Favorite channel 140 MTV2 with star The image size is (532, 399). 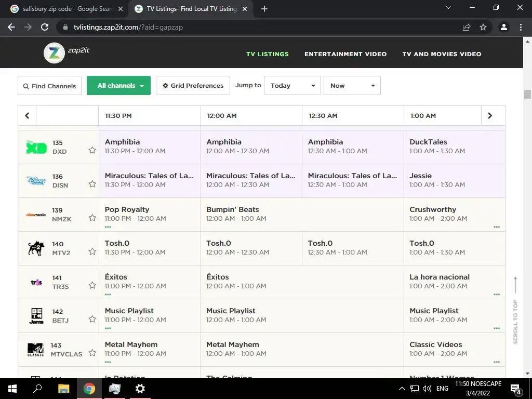tap(92, 251)
